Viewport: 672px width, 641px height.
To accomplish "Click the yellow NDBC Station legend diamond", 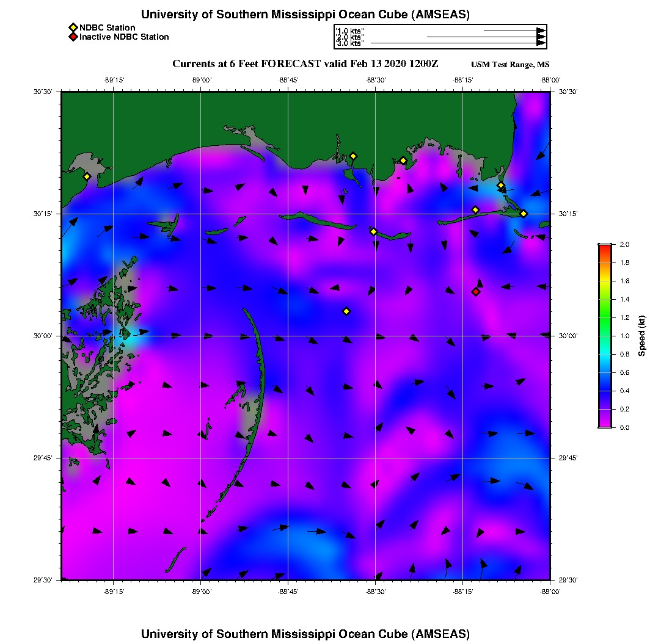I will tap(73, 27).
